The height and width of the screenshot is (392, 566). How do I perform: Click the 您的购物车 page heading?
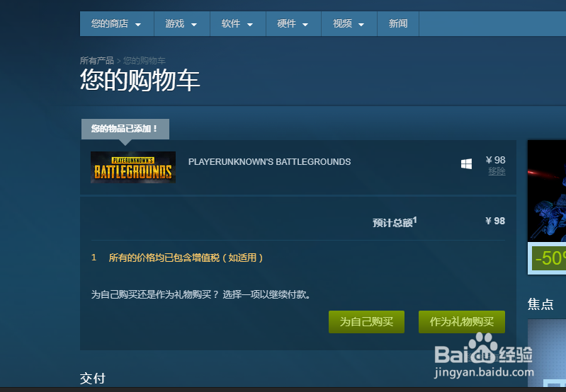[140, 80]
